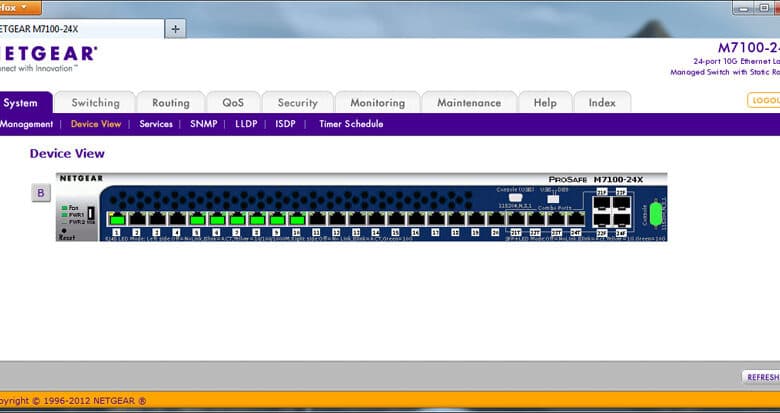
Task: Select active port 8 on the switch
Action: tap(257, 218)
